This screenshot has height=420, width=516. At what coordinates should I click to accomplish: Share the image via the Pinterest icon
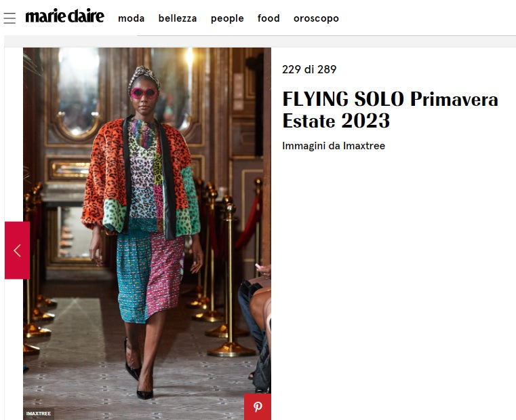click(258, 407)
